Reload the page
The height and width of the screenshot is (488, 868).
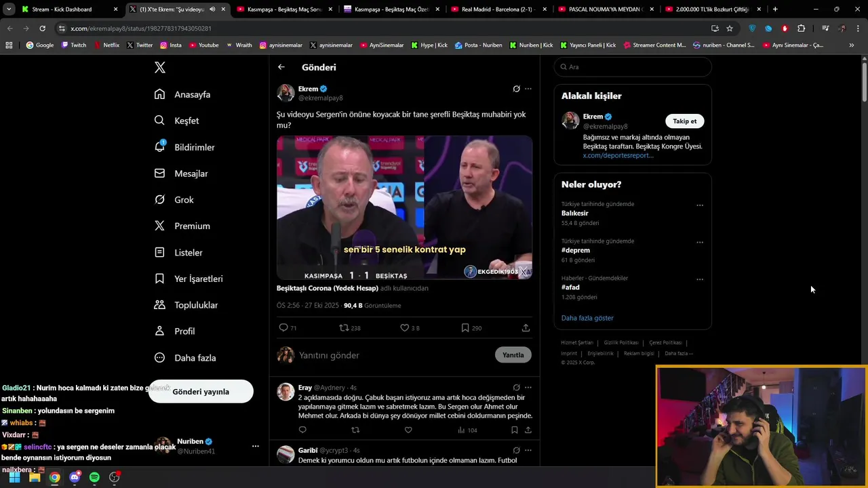pyautogui.click(x=42, y=28)
